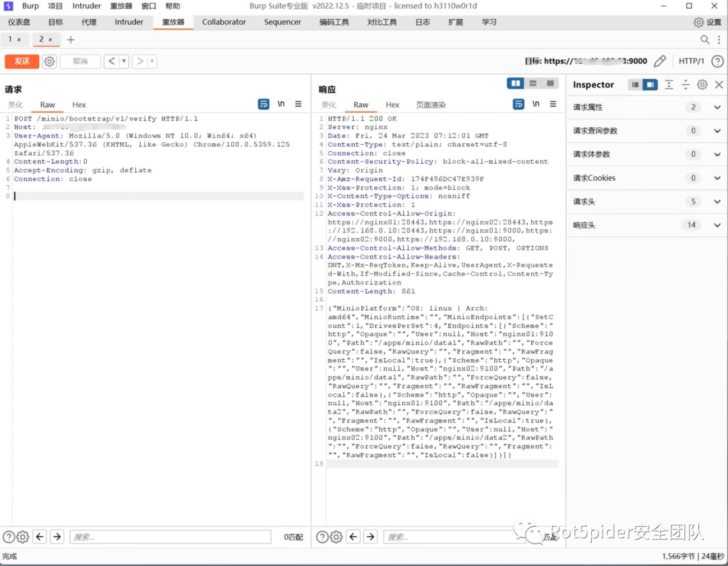Click the Burp Suite logo icon
This screenshot has height=566, width=728.
coord(8,6)
